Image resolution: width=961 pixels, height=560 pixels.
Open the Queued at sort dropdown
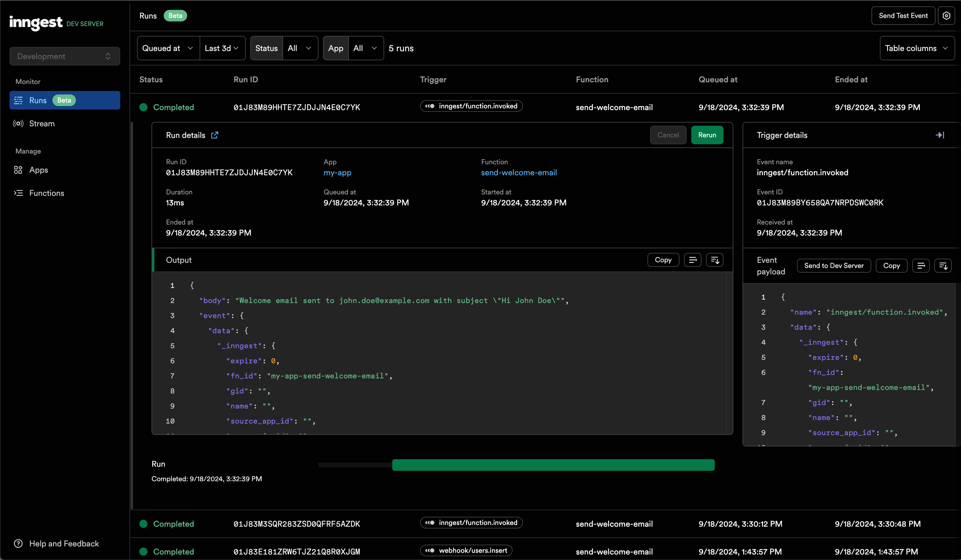[168, 48]
